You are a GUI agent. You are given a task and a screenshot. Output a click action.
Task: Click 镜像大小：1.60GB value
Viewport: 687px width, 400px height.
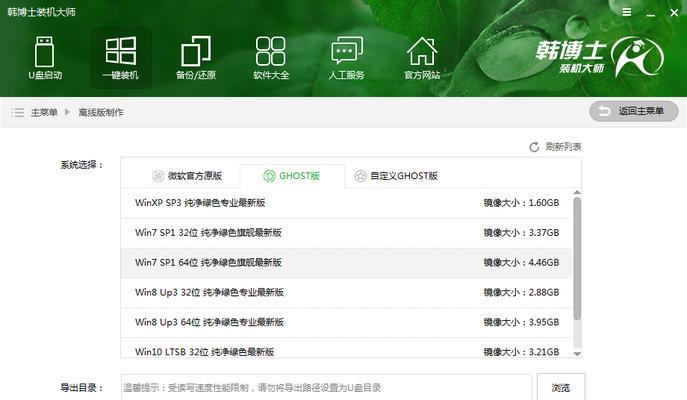(x=521, y=203)
